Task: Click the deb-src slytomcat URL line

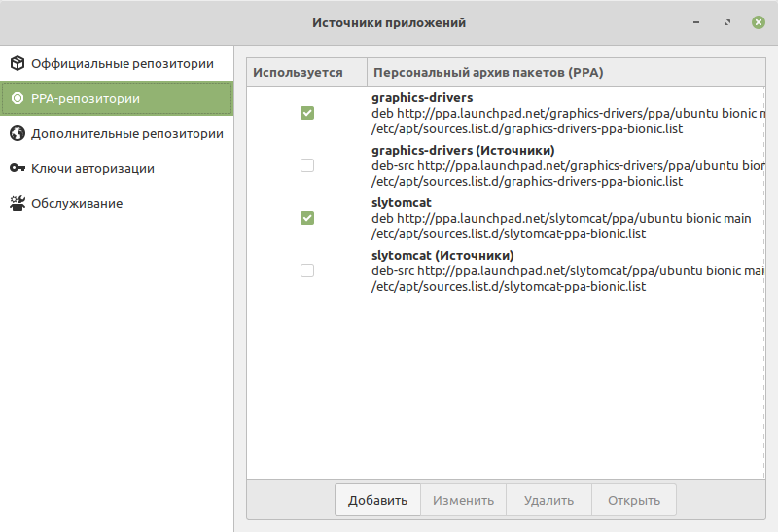Action: click(x=568, y=271)
